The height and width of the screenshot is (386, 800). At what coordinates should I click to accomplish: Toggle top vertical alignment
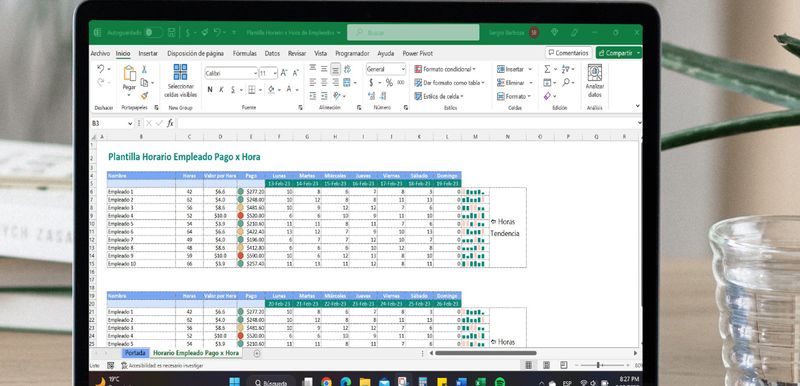pyautogui.click(x=313, y=68)
